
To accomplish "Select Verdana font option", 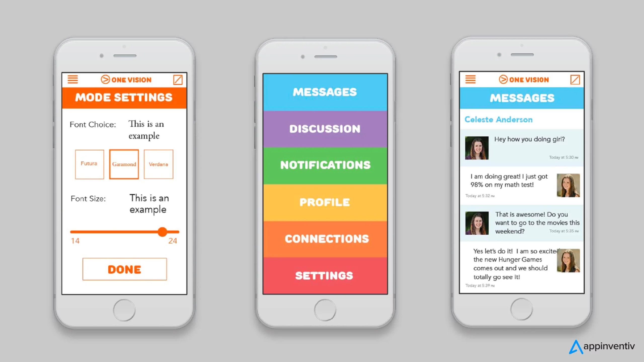I will [158, 164].
